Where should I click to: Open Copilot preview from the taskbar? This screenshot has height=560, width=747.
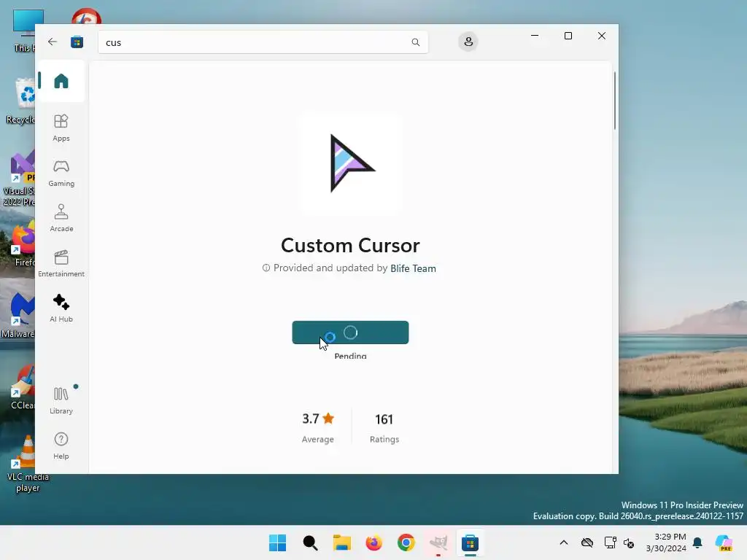[724, 542]
